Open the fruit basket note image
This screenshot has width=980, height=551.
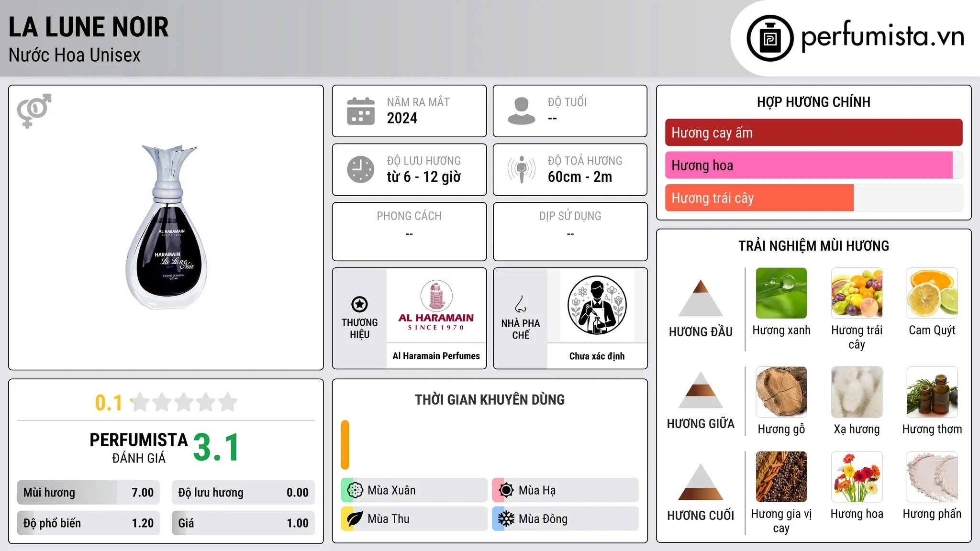(857, 293)
